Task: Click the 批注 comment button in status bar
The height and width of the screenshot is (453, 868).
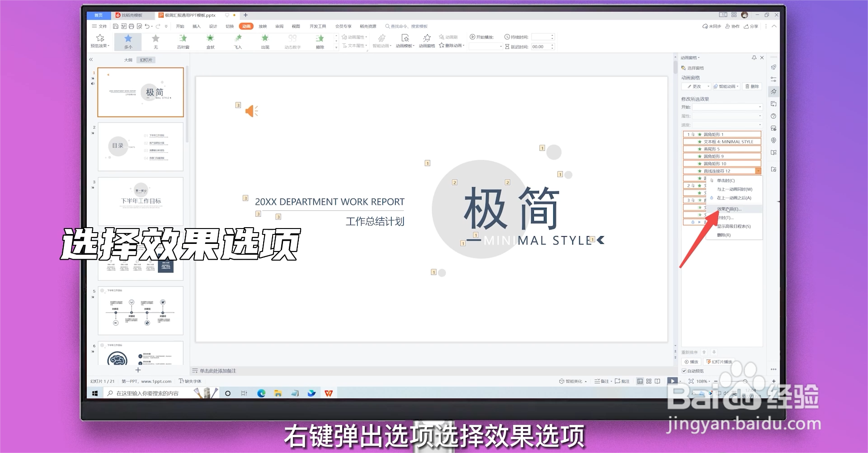Action: 622,381
